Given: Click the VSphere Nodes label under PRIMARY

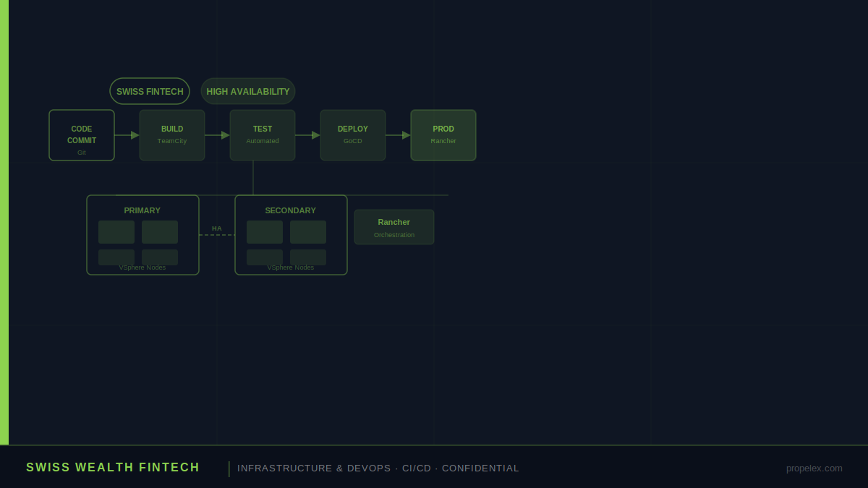Looking at the screenshot, I should coord(142,267).
